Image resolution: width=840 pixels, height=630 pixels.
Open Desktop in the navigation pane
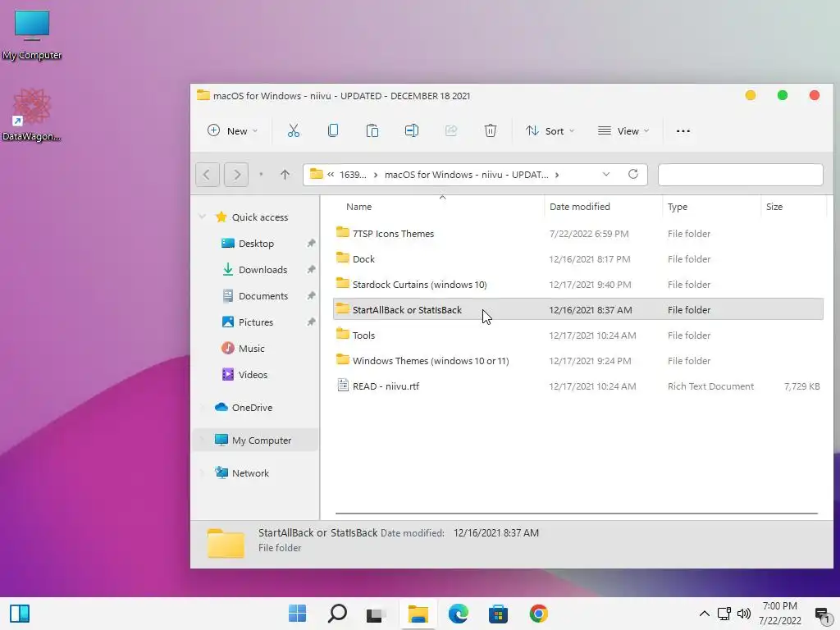coord(256,243)
